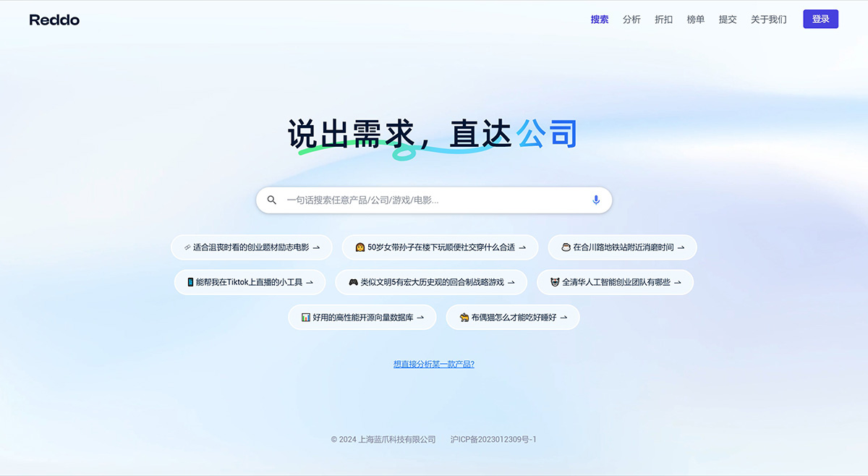Click the Reddo logo
The height and width of the screenshot is (476, 868).
click(54, 20)
